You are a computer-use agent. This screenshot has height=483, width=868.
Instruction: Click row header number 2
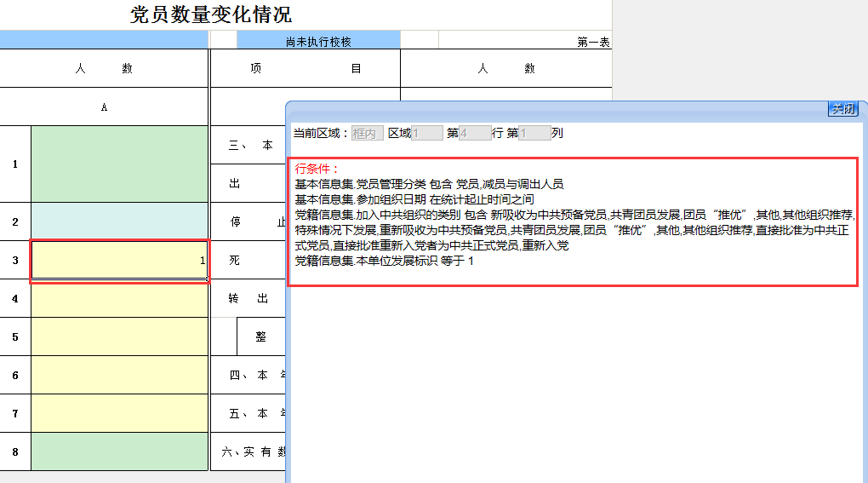tap(15, 221)
